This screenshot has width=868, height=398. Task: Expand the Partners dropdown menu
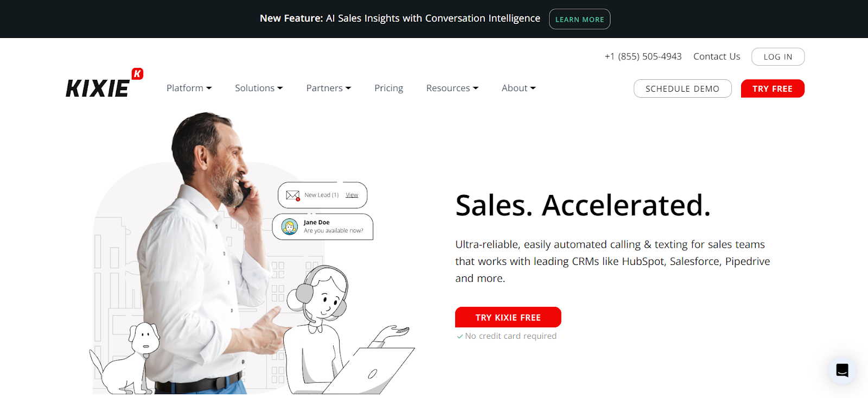tap(329, 88)
